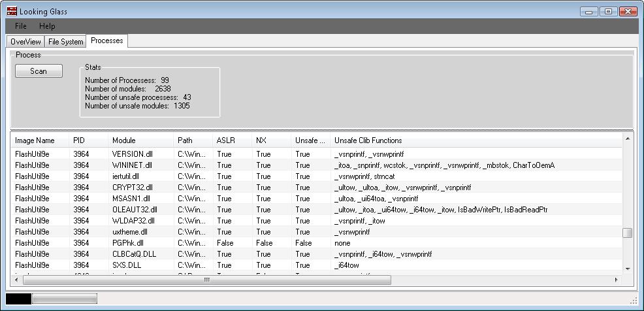Minimize the Looking Glass window
This screenshot has width=644, height=311.
(589, 12)
